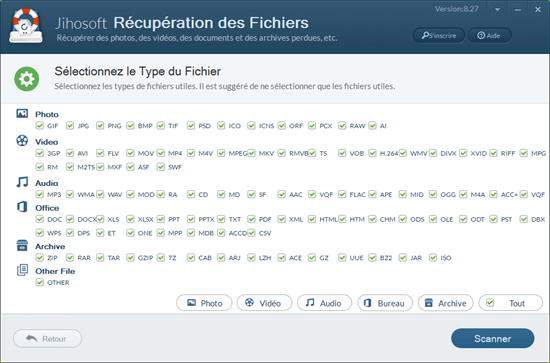Toggle the WMV video checkbox
The image size is (550, 363).
[403, 153]
